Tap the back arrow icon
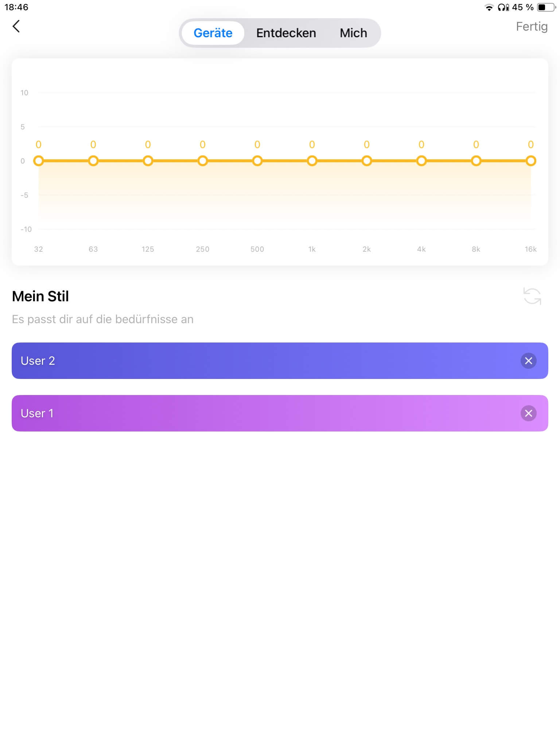The height and width of the screenshot is (747, 560). pyautogui.click(x=16, y=26)
